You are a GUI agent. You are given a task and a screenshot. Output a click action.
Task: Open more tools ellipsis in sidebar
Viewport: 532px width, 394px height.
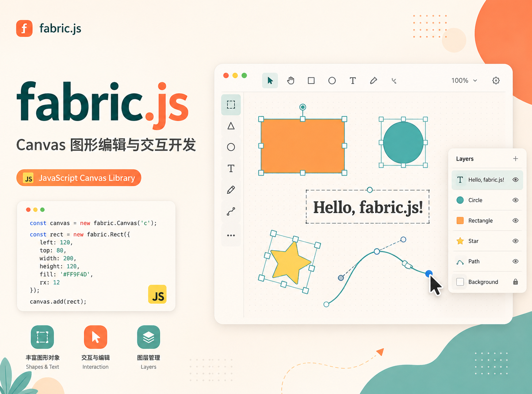point(231,235)
